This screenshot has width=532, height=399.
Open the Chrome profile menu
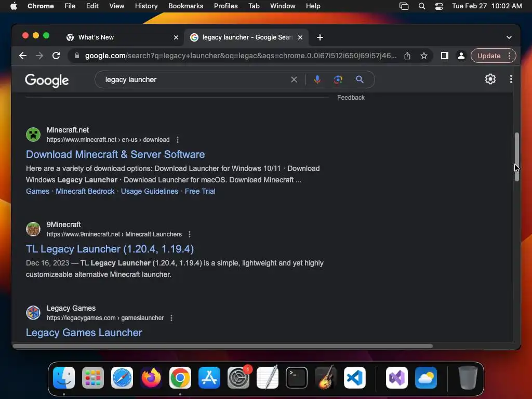[x=461, y=56]
